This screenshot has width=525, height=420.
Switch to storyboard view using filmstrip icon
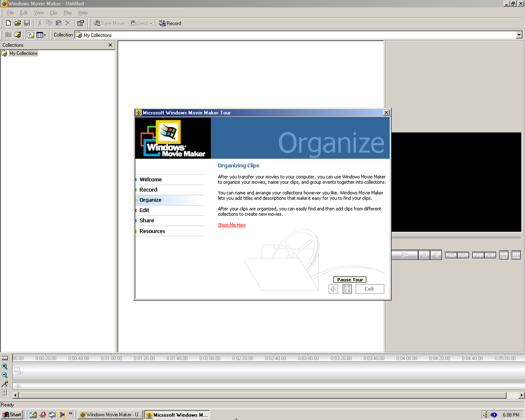coord(5,358)
